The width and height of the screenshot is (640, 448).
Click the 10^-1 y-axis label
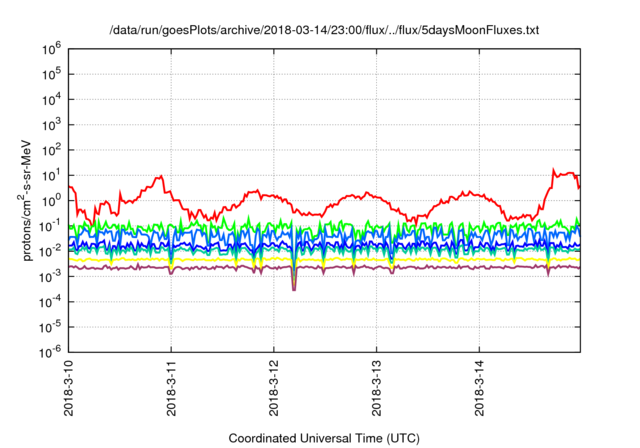coord(50,227)
